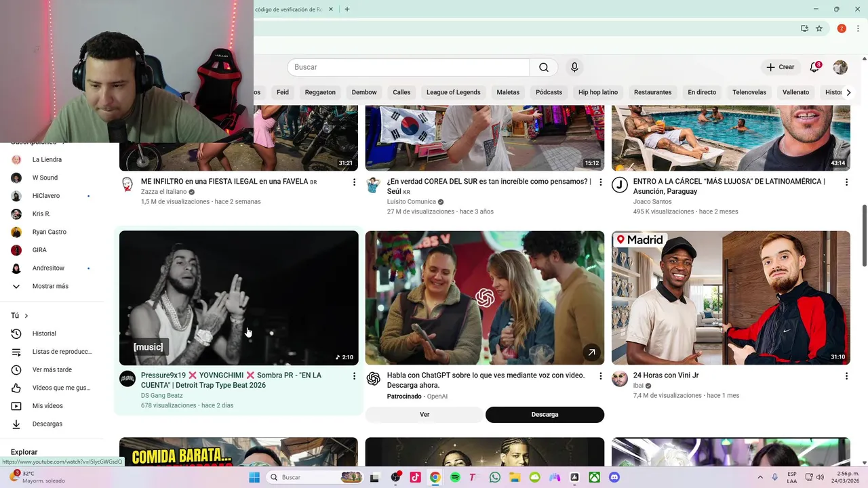Click Luisito Comunica channel avatar
Image resolution: width=868 pixels, height=488 pixels.
pyautogui.click(x=374, y=185)
